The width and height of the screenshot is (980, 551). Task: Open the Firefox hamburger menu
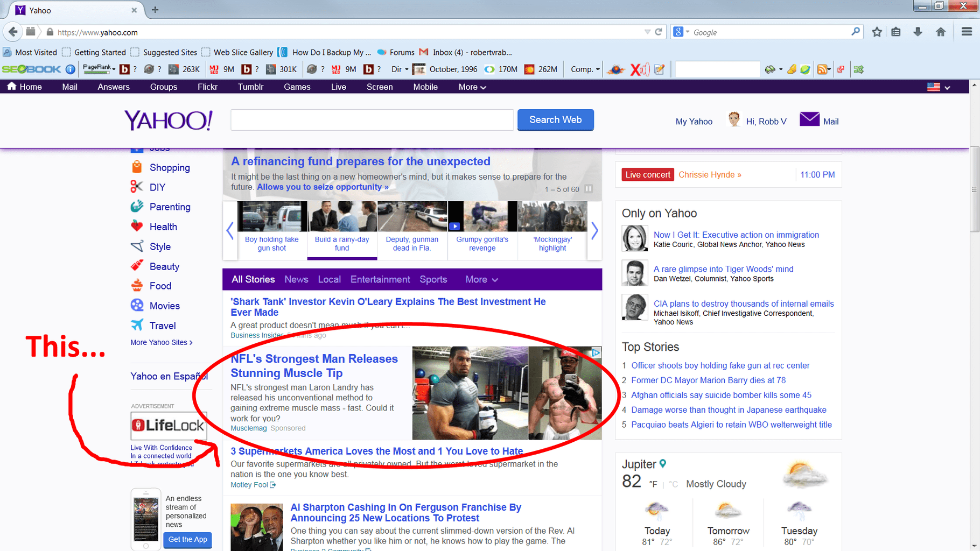pyautogui.click(x=967, y=32)
